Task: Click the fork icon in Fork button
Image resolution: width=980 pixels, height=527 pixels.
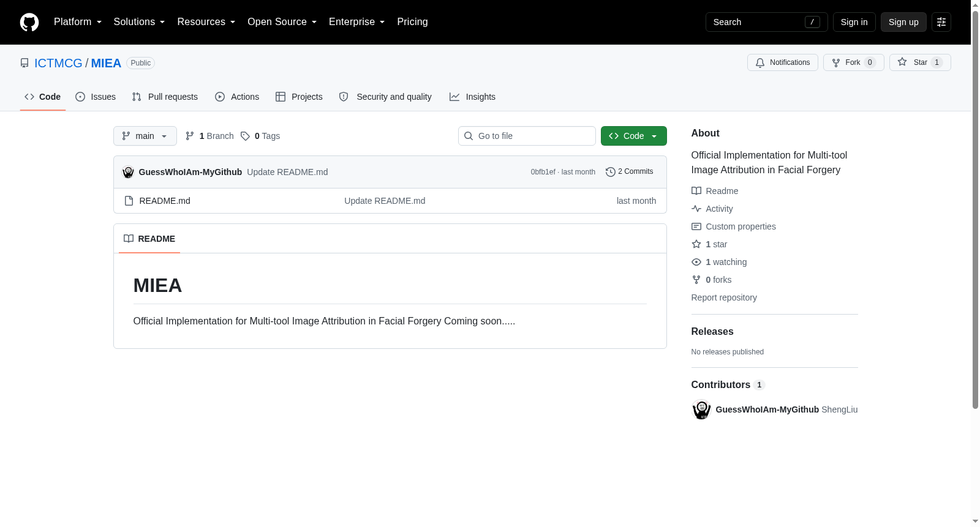Action: click(x=836, y=62)
